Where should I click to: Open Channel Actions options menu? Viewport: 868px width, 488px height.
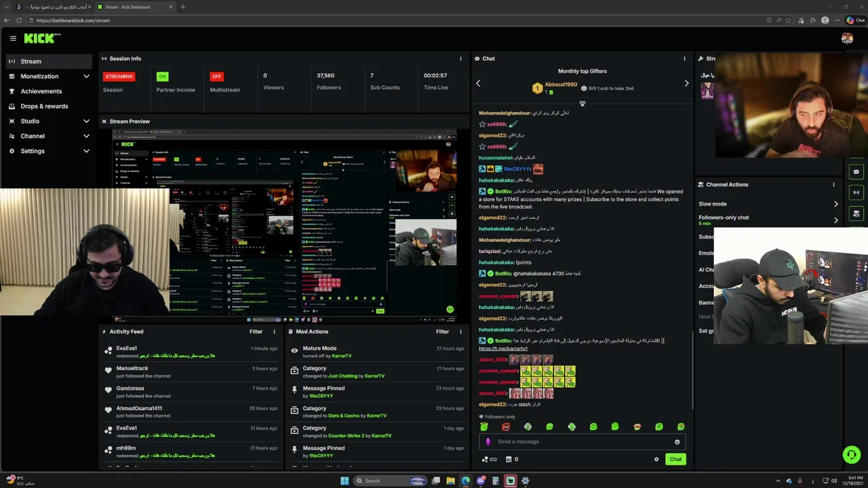click(x=833, y=184)
